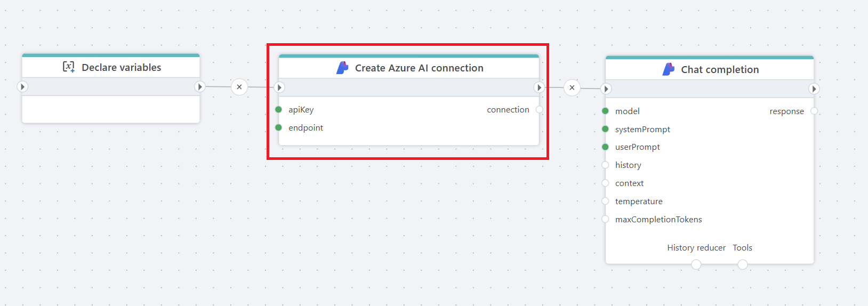This screenshot has height=306, width=868.
Task: Click the Chat completion execution output arrow
Action: click(814, 89)
